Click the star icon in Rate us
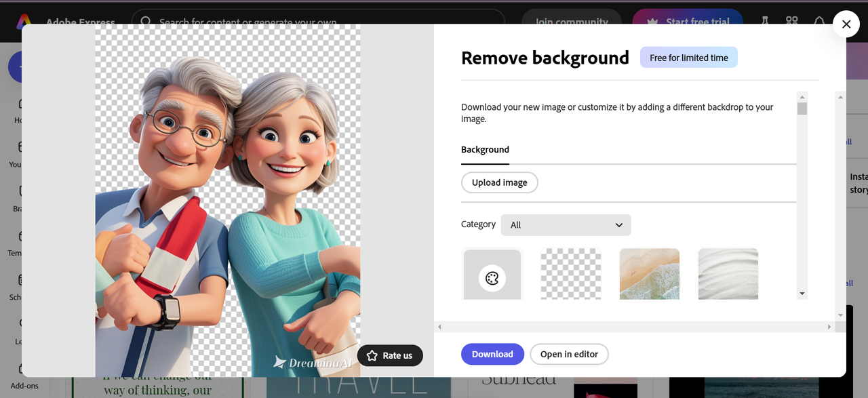 coord(372,355)
